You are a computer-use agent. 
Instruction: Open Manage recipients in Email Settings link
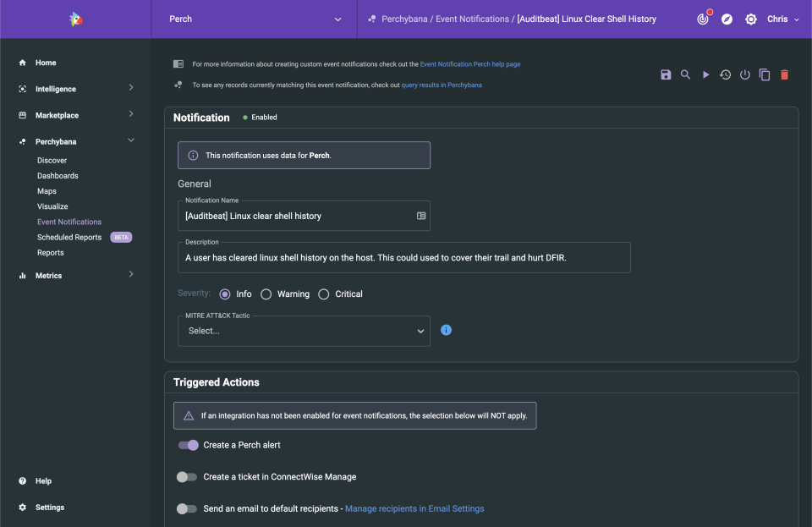(414, 509)
